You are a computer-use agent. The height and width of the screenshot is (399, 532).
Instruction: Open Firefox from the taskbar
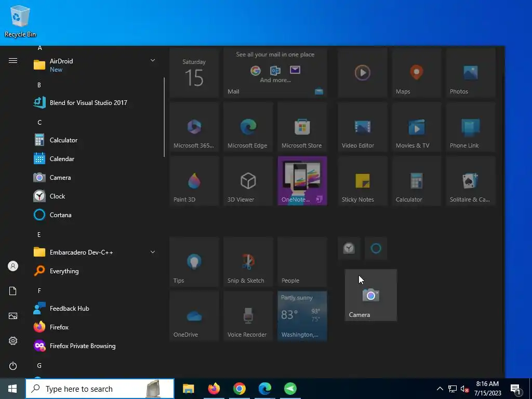click(214, 389)
